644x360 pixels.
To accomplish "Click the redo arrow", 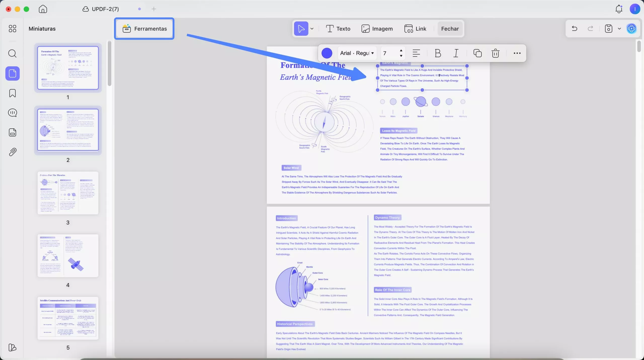I will point(590,29).
